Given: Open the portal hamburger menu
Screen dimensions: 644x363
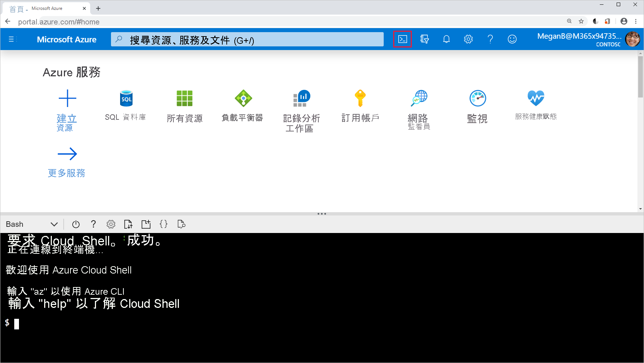Looking at the screenshot, I should pos(12,39).
